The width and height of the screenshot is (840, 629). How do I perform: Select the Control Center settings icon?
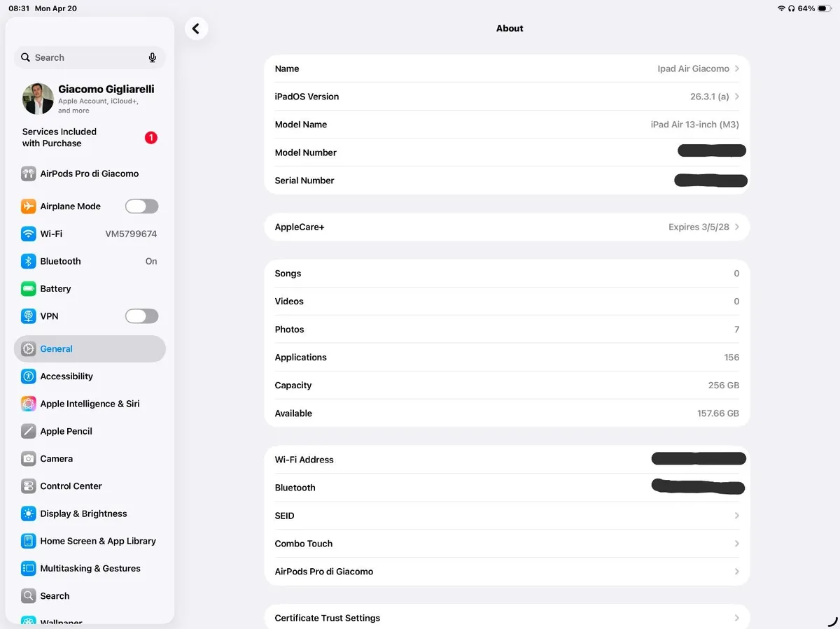[28, 486]
